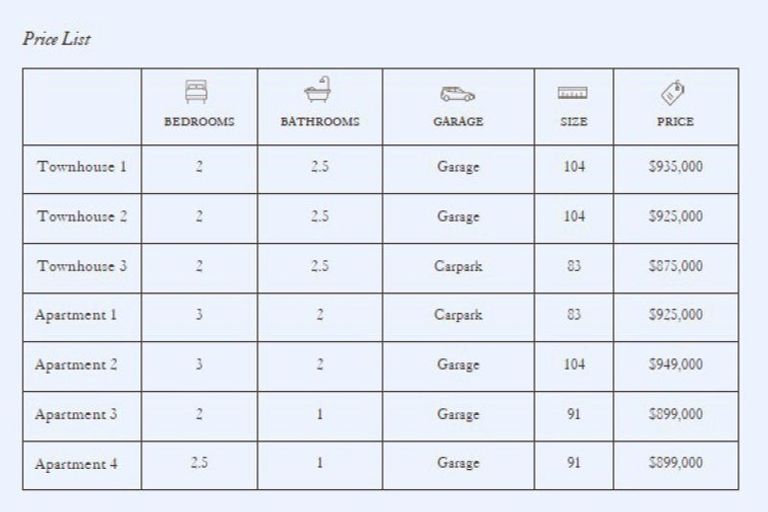768x512 pixels.
Task: Click the $875,000 price for Townhouse 3
Action: [675, 266]
